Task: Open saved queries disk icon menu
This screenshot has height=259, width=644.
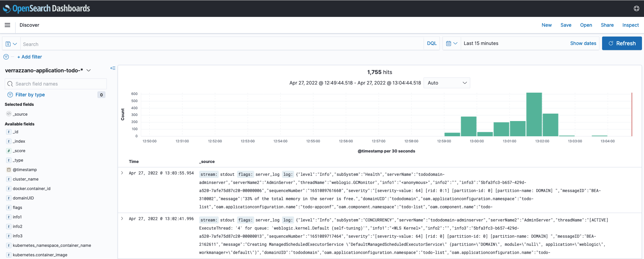Action: point(11,44)
